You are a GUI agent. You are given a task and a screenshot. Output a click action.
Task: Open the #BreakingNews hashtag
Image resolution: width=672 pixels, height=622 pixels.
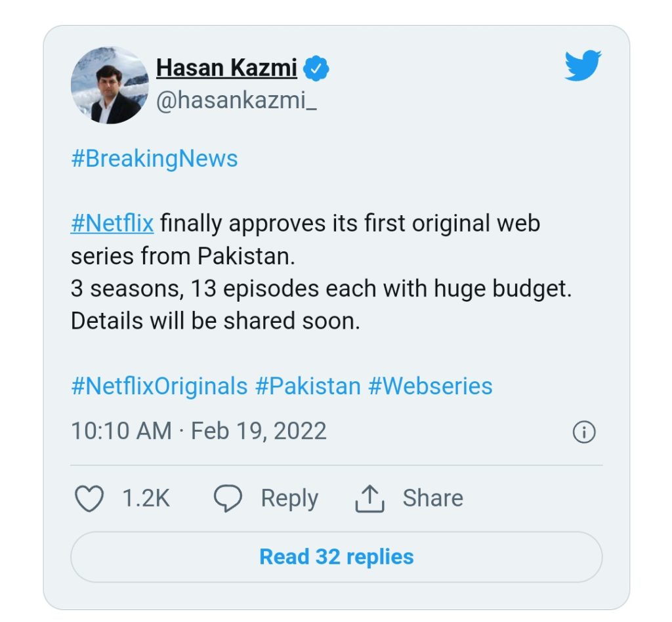[x=154, y=159]
